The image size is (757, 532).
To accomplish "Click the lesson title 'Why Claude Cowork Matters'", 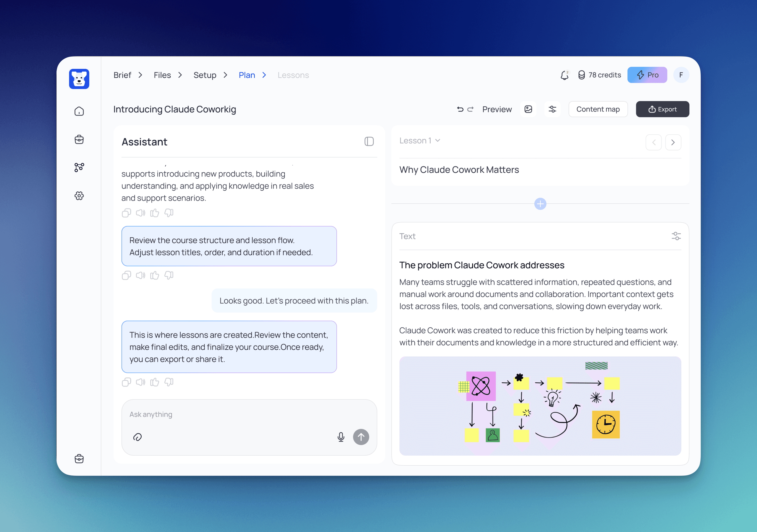I will pyautogui.click(x=459, y=170).
